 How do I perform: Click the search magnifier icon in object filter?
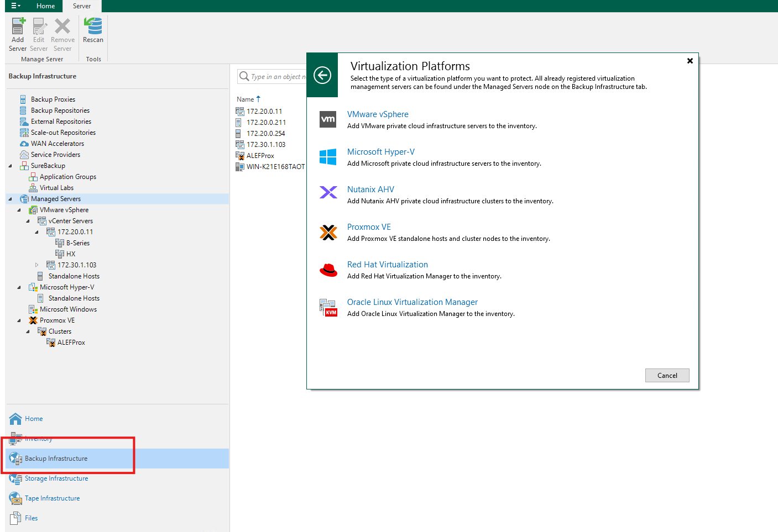click(244, 76)
